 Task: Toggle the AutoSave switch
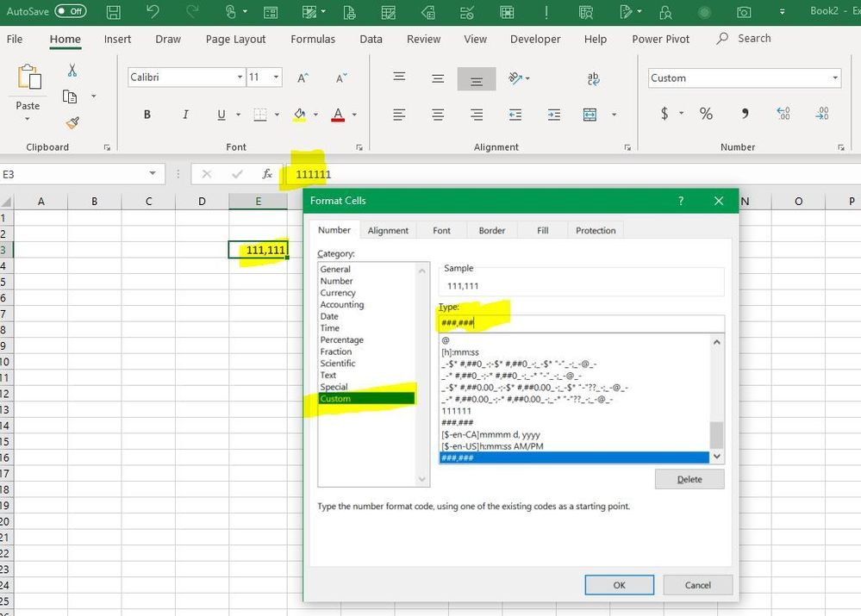[71, 11]
